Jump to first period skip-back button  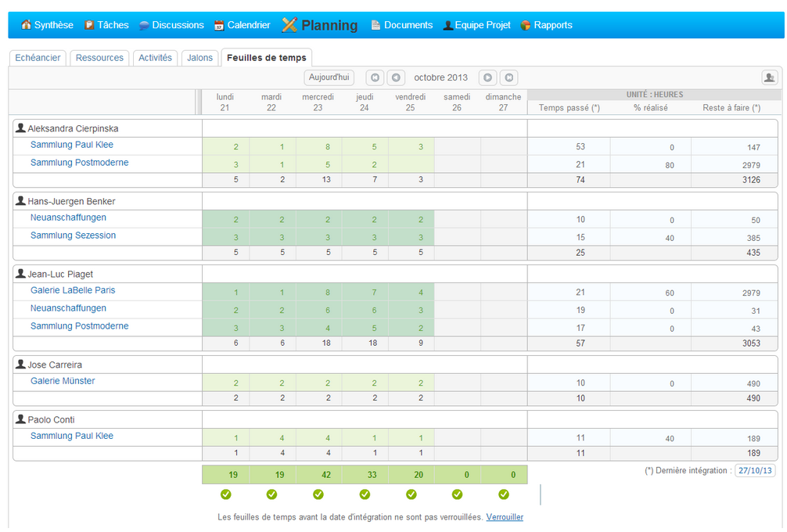click(375, 77)
